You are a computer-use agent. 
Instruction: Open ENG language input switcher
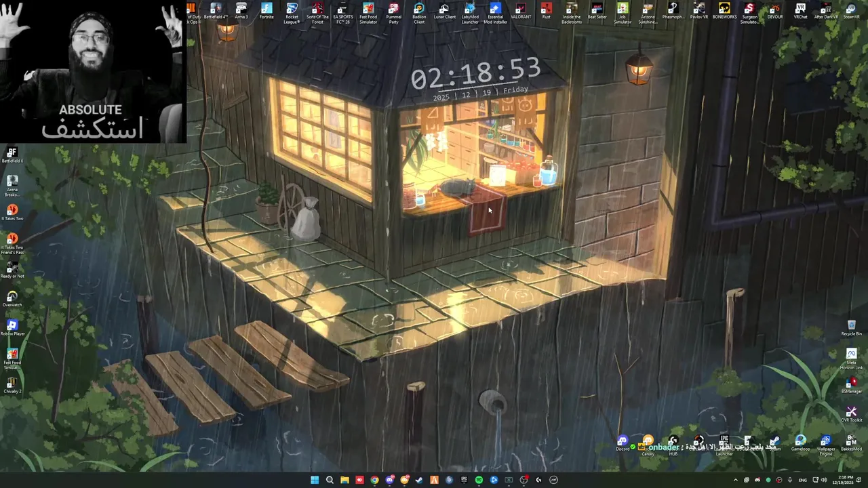803,480
